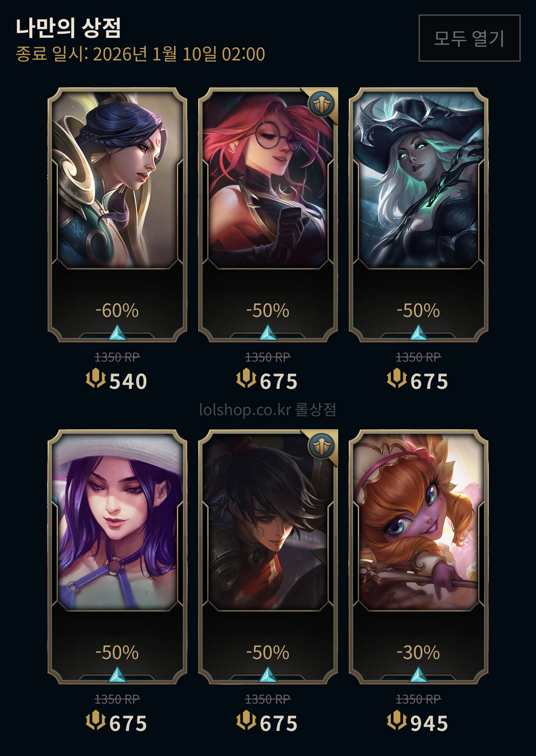This screenshot has width=536, height=756.
Task: Click the blue gem under the -30% card
Action: [x=419, y=675]
